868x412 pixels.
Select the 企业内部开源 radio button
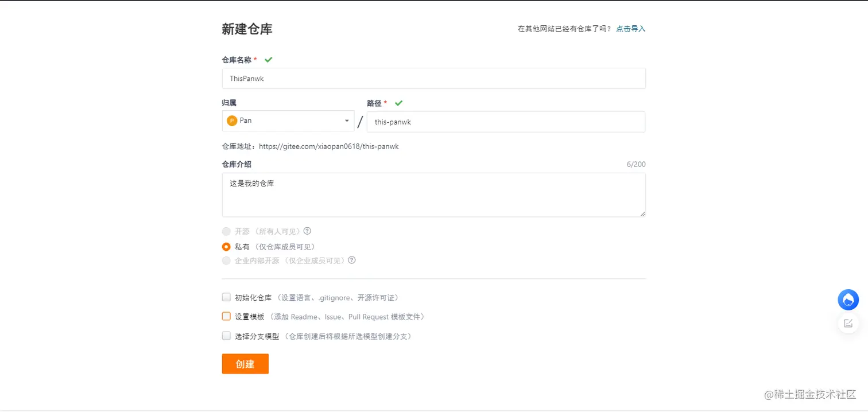click(x=226, y=261)
